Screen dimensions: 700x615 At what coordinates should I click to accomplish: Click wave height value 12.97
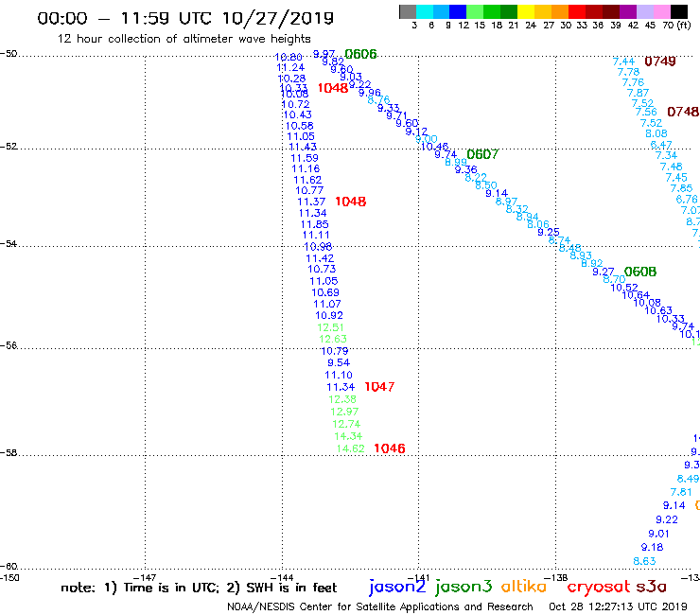(344, 412)
